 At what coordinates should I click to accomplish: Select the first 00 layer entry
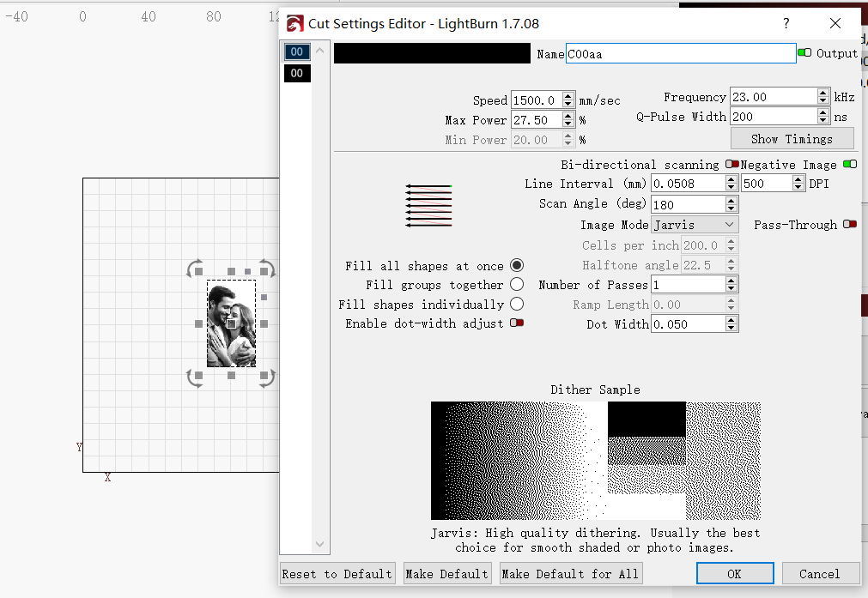click(297, 52)
